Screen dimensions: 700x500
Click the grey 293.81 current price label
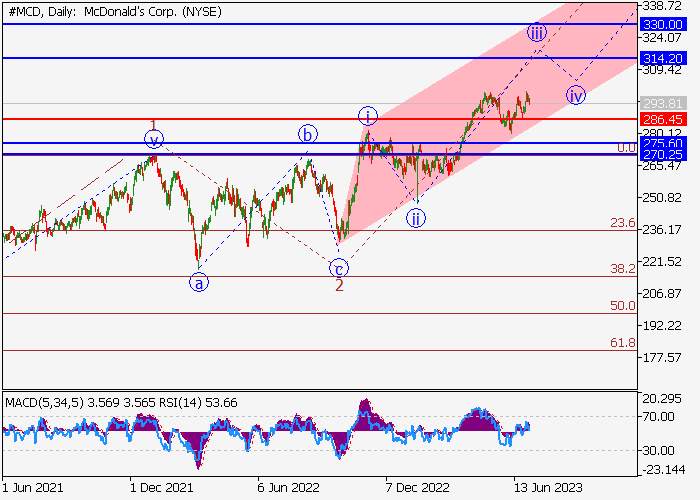(x=662, y=104)
